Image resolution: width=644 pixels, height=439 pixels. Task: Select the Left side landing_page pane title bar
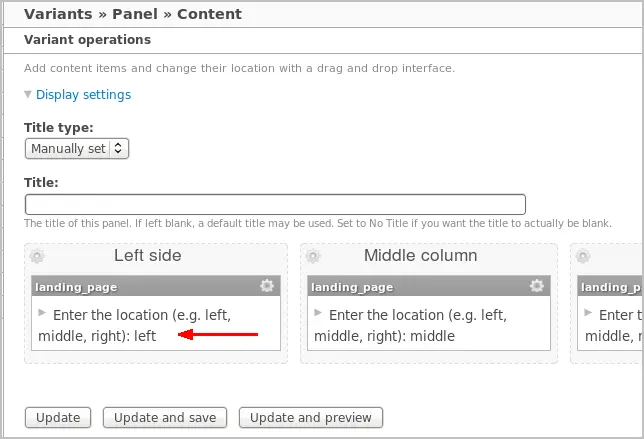click(156, 286)
